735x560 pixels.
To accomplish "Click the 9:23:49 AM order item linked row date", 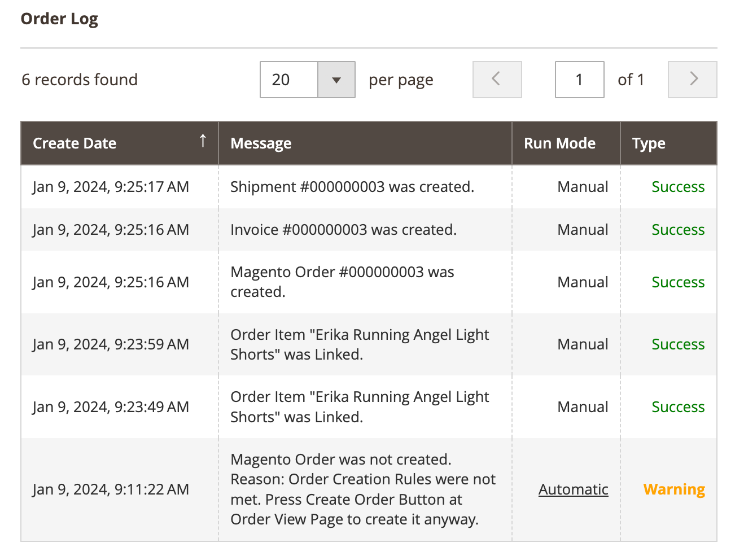I will pyautogui.click(x=111, y=407).
